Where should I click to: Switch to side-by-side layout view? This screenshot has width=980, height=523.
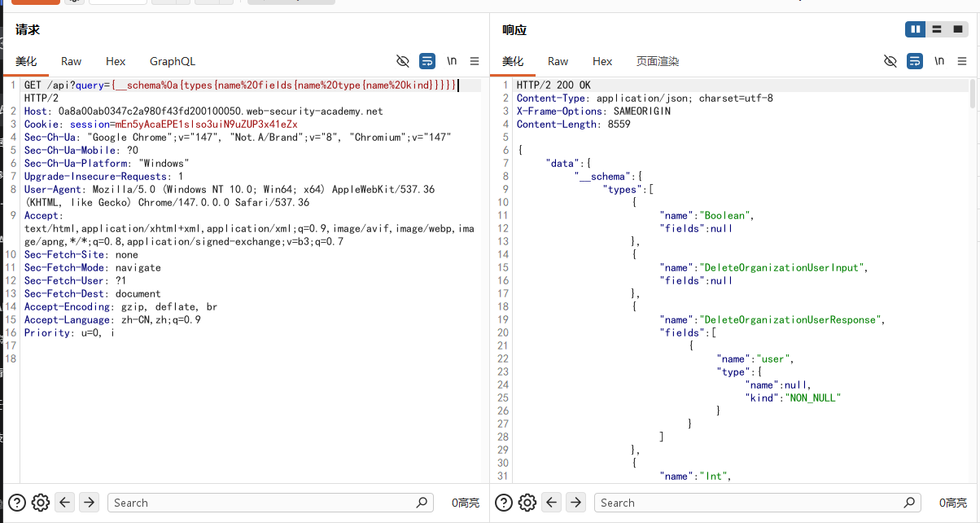click(916, 29)
